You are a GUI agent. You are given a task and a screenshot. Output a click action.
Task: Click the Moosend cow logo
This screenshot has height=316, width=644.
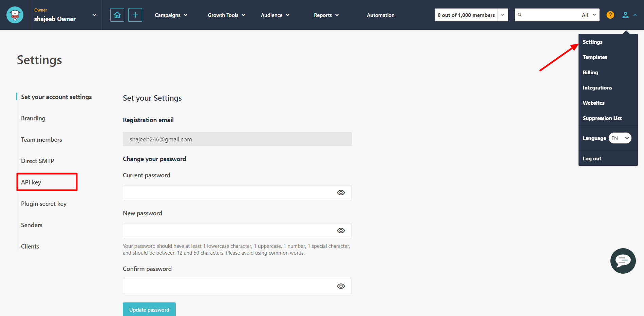click(15, 15)
